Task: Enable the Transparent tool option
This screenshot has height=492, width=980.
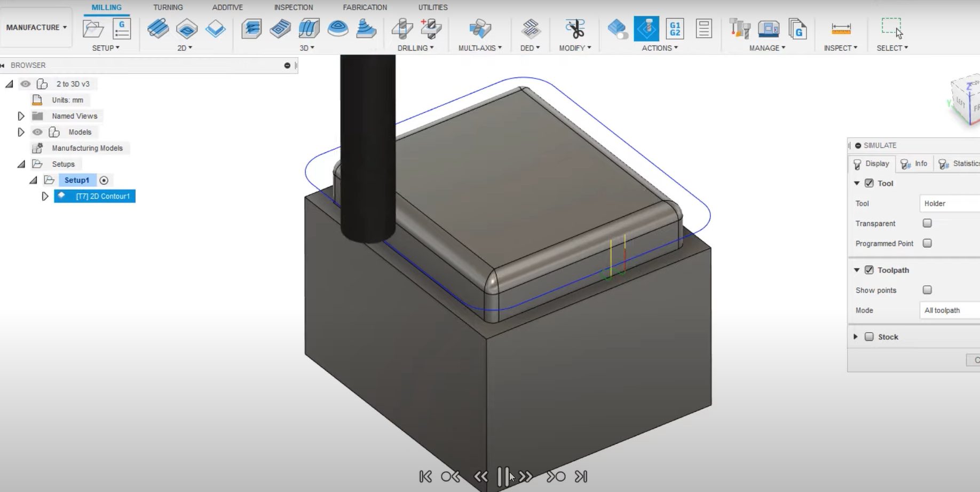Action: coord(927,223)
